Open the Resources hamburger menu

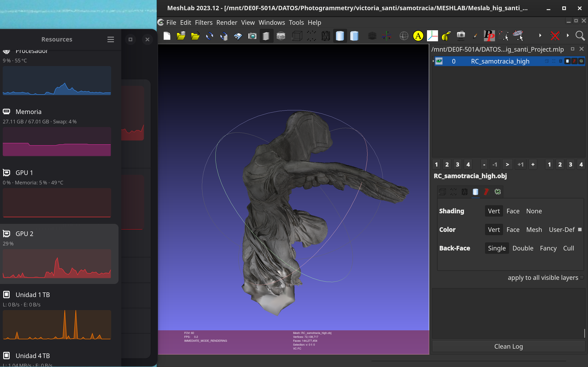coord(110,39)
